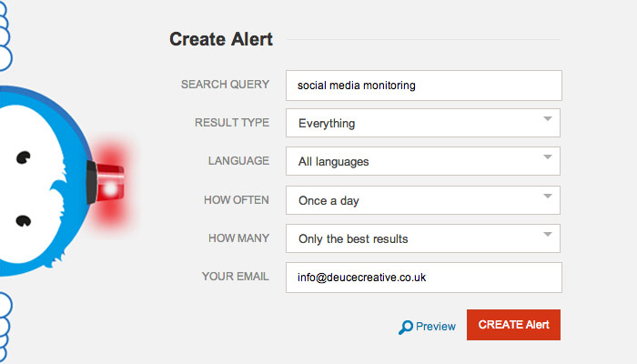Screen dimensions: 637x364
Task: Select the 'All languages' combo box
Action: point(423,161)
